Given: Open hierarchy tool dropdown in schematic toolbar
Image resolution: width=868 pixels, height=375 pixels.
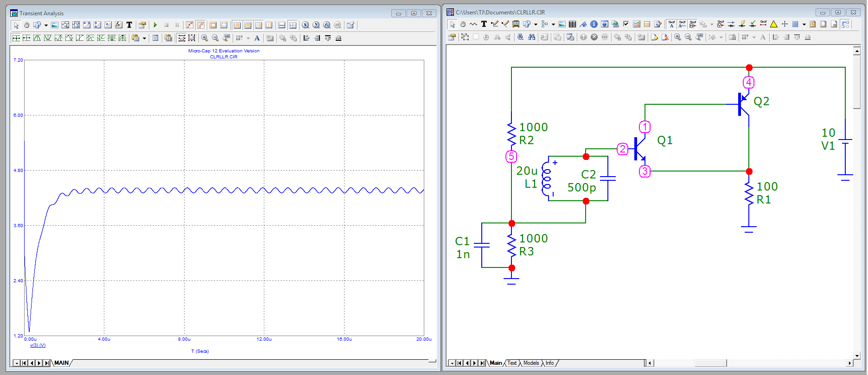Looking at the screenshot, I should coord(553,24).
